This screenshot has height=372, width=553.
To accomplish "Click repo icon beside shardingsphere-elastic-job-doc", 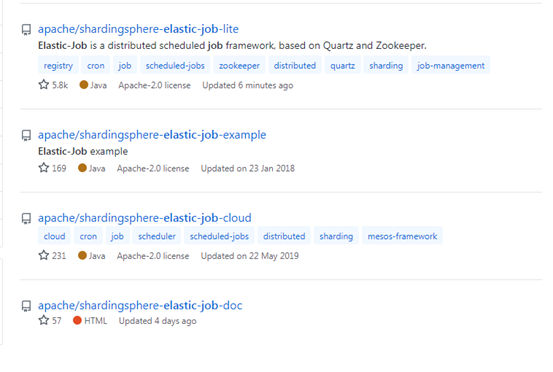I will pos(26,306).
